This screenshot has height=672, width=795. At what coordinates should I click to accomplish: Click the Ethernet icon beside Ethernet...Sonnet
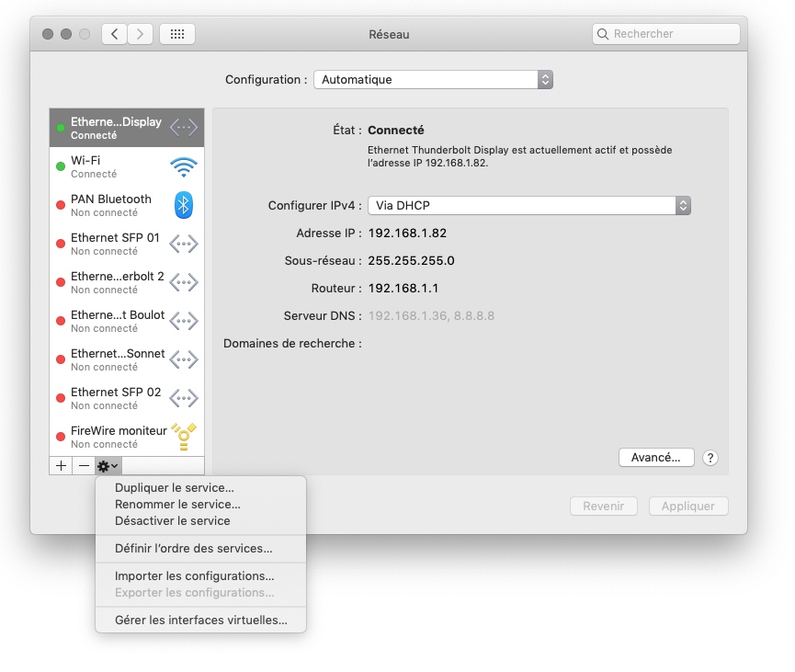[x=184, y=359]
